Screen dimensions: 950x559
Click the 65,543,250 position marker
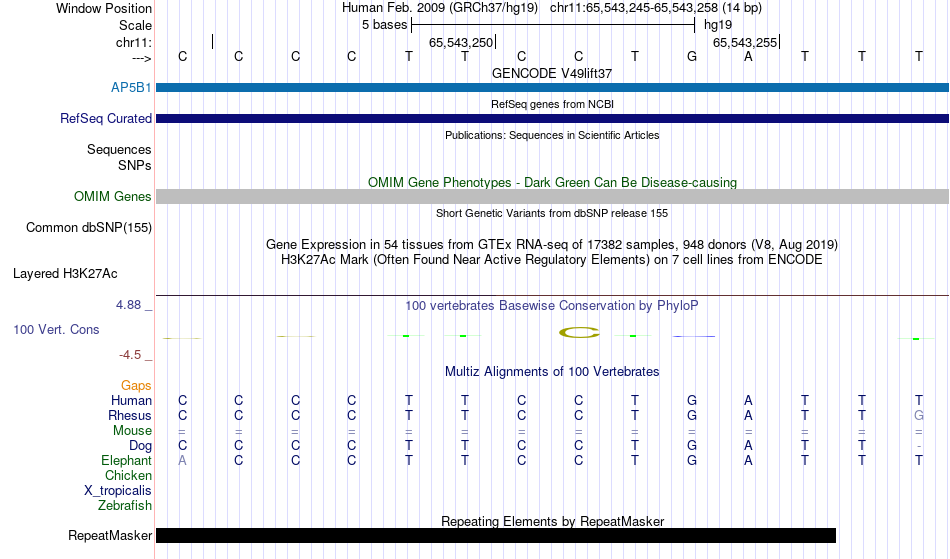(461, 42)
